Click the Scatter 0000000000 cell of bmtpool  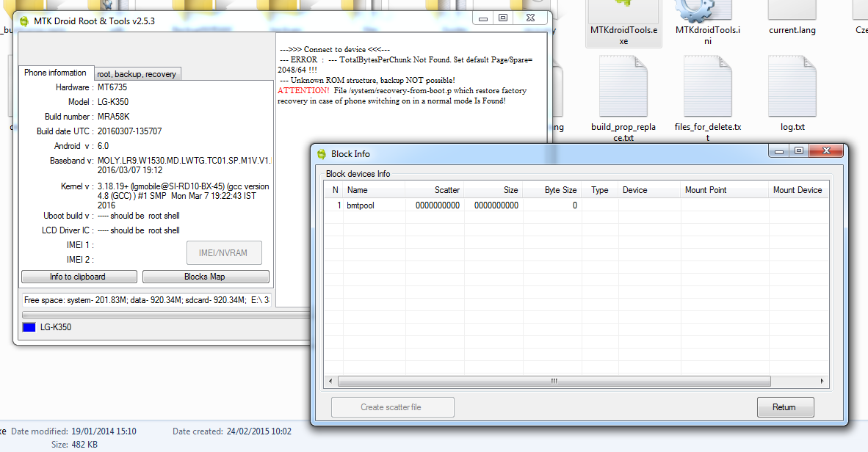(438, 205)
